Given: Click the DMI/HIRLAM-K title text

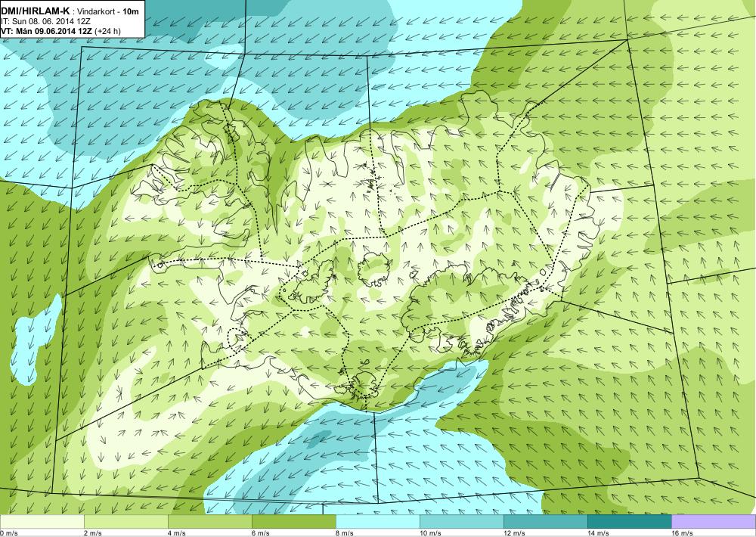Looking at the screenshot, I should pos(36,11).
